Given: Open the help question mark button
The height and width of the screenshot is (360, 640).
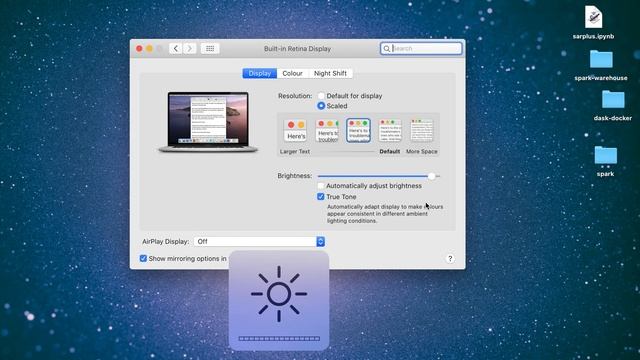Looking at the screenshot, I should coord(450,258).
